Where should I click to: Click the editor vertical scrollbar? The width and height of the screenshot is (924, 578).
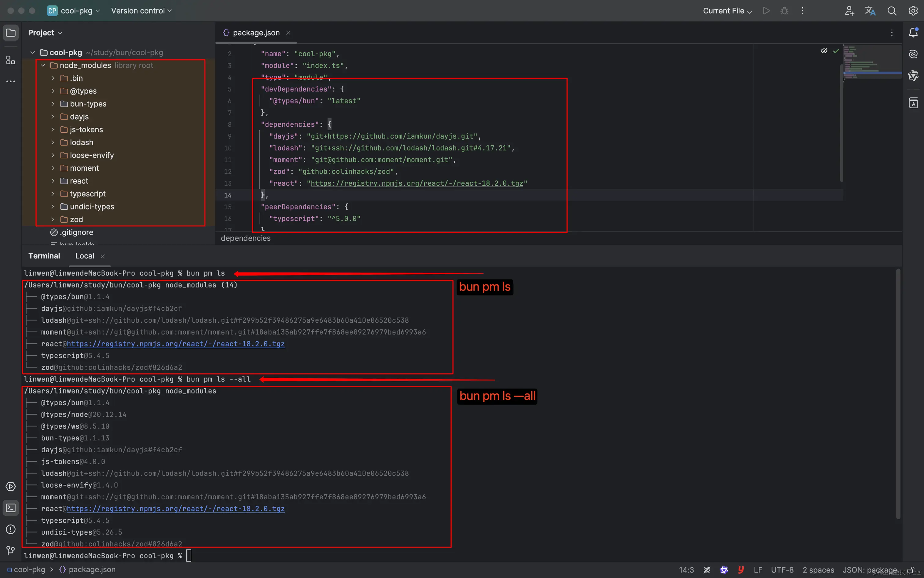(841, 123)
